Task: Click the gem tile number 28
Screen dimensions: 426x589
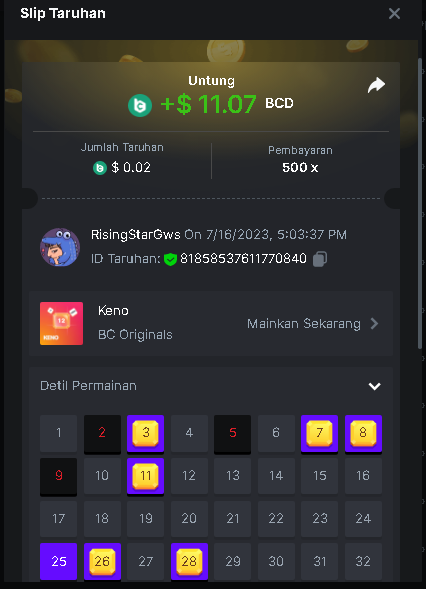Action: (189, 562)
